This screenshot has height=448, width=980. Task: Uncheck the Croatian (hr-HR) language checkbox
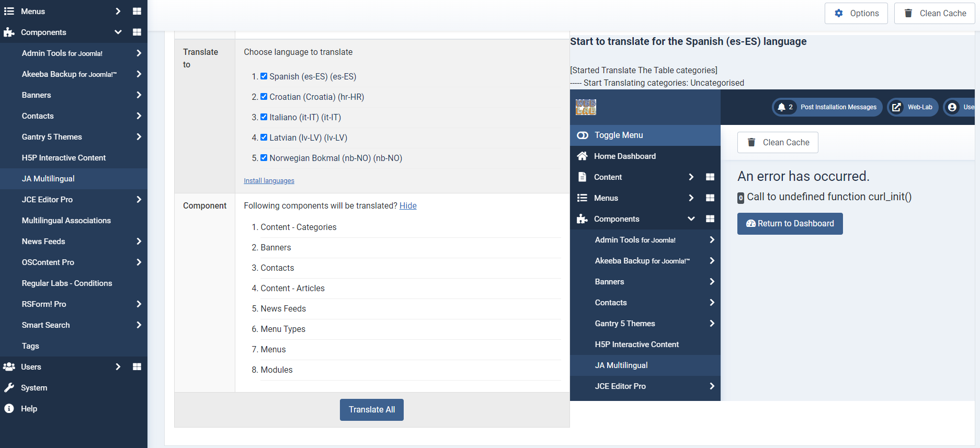[264, 97]
